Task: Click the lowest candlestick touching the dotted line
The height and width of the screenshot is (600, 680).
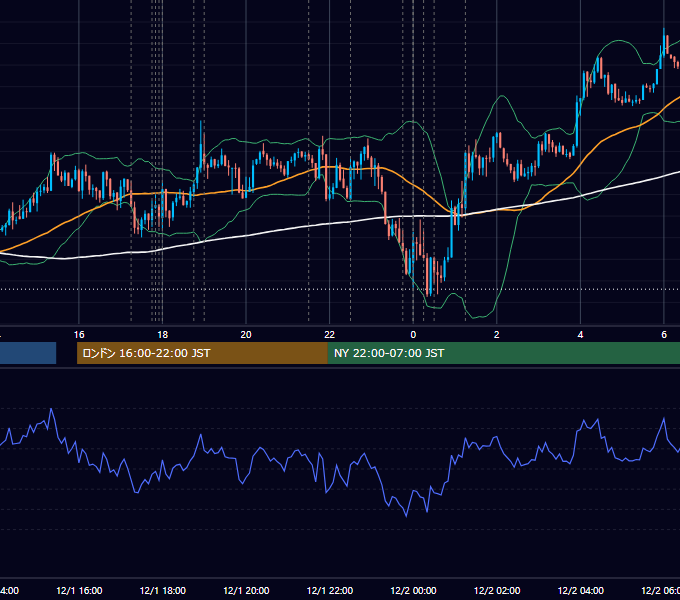Action: coord(429,275)
